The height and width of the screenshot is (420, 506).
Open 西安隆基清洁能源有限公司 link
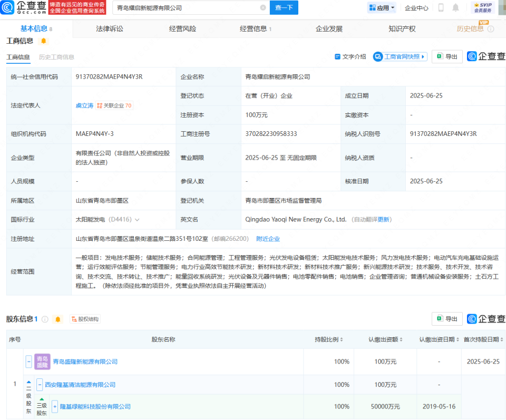click(80, 385)
